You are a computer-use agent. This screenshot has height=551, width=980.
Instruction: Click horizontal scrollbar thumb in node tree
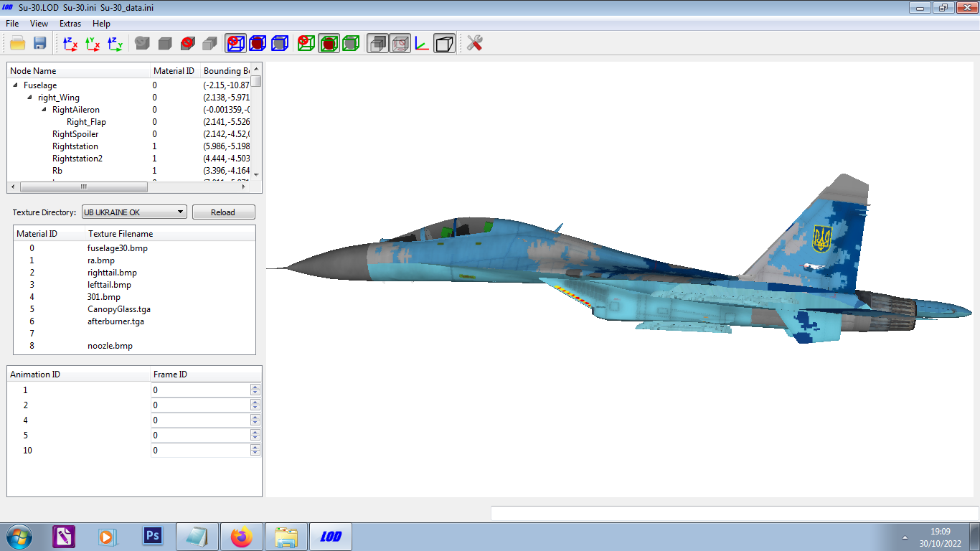83,187
